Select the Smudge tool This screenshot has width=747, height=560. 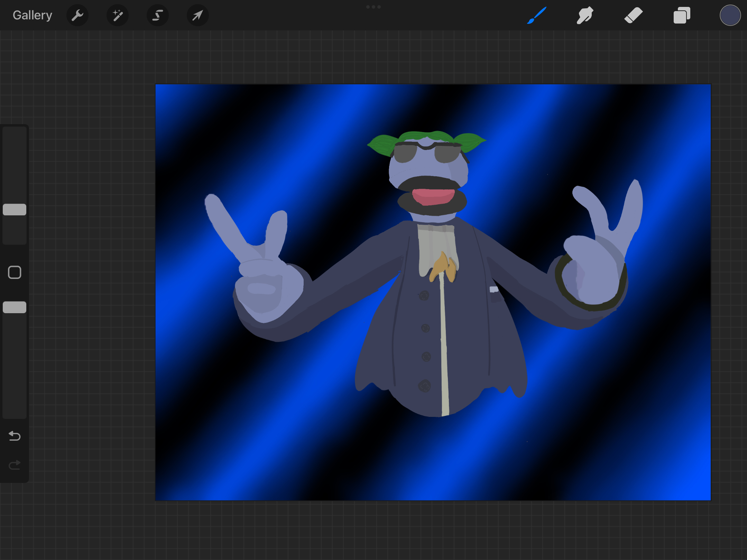585,15
